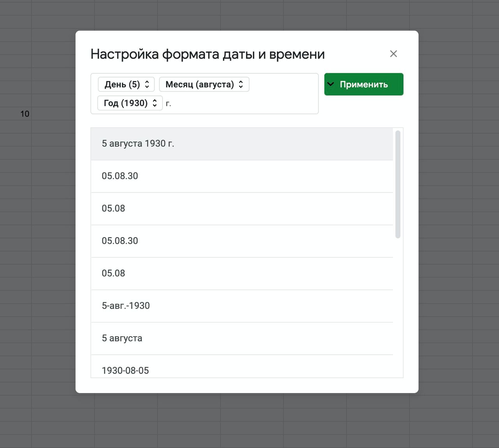This screenshot has height=448, width=499.
Task: Select the 1930-08-05 ISO format
Action: [242, 367]
